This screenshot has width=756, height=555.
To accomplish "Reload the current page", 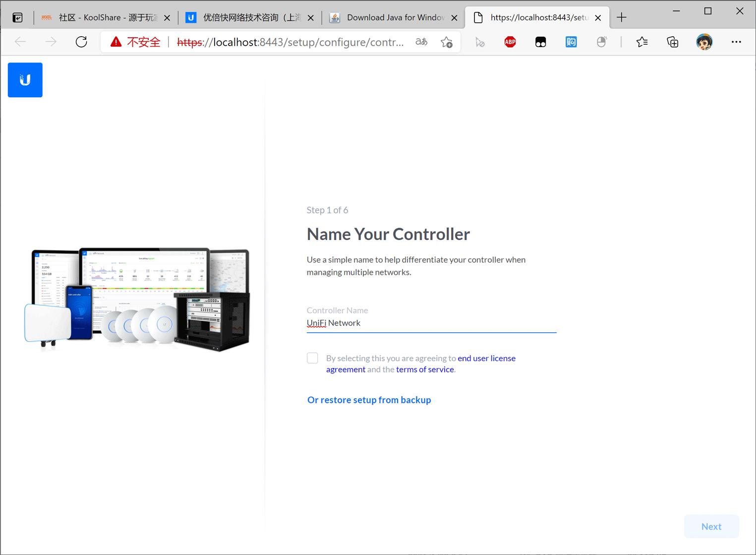I will pos(82,42).
